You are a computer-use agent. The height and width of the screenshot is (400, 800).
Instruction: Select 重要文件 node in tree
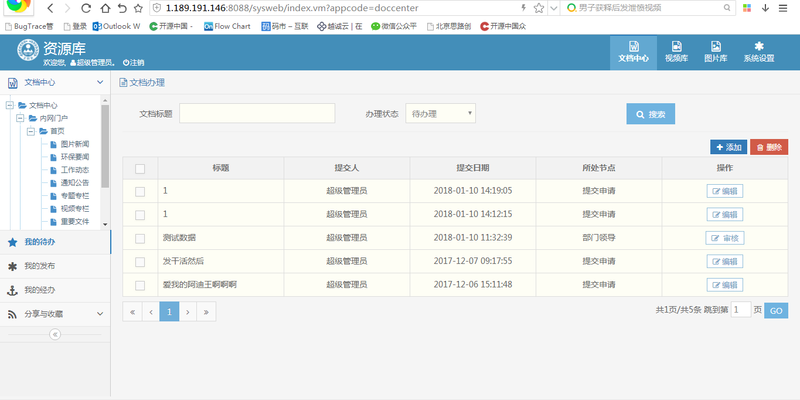coord(74,221)
